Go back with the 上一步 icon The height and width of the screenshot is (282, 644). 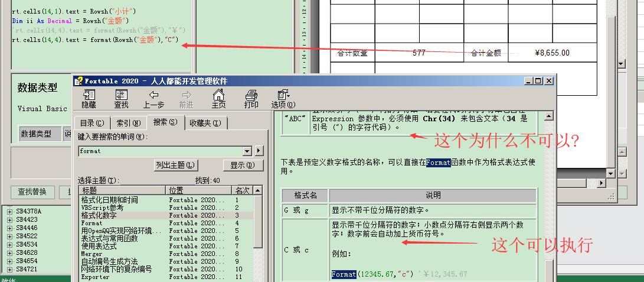(x=153, y=99)
